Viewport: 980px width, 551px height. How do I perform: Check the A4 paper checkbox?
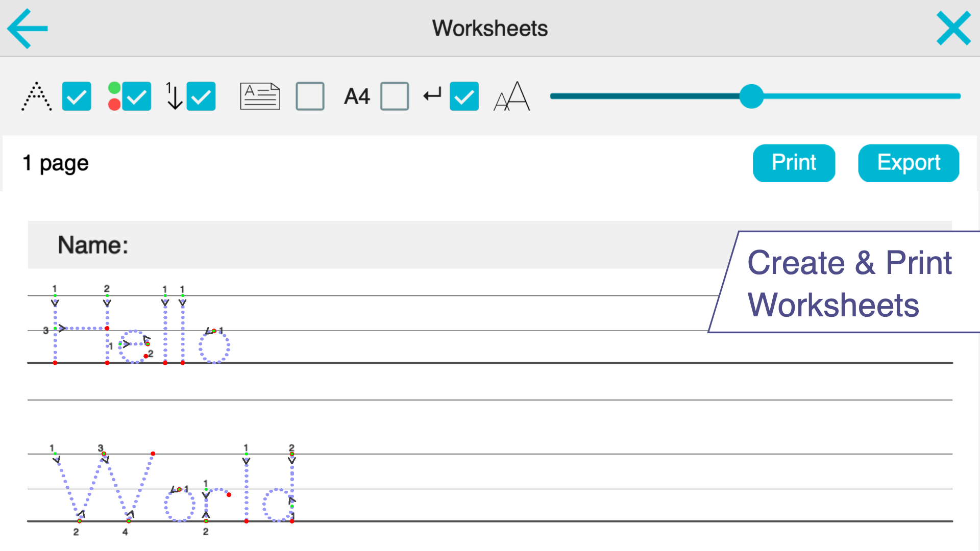395,96
